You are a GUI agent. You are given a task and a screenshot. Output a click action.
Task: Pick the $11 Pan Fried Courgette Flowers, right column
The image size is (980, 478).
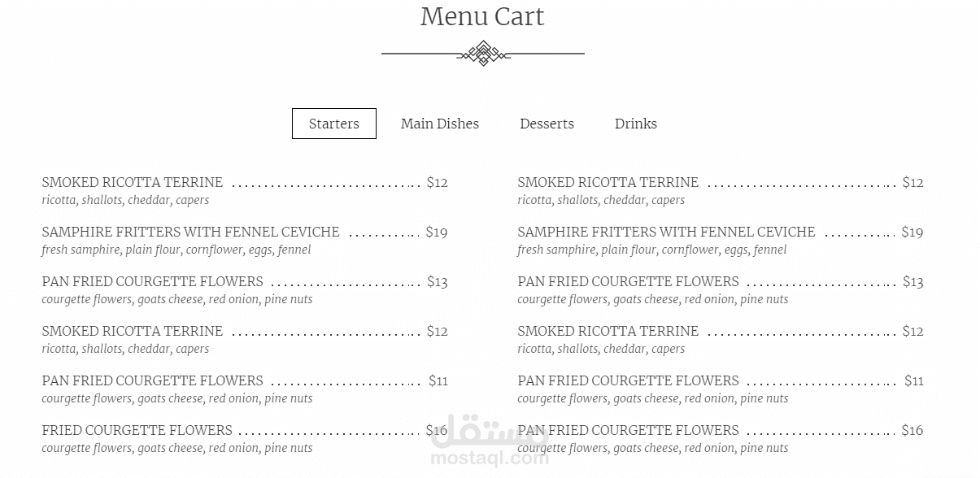coord(628,381)
